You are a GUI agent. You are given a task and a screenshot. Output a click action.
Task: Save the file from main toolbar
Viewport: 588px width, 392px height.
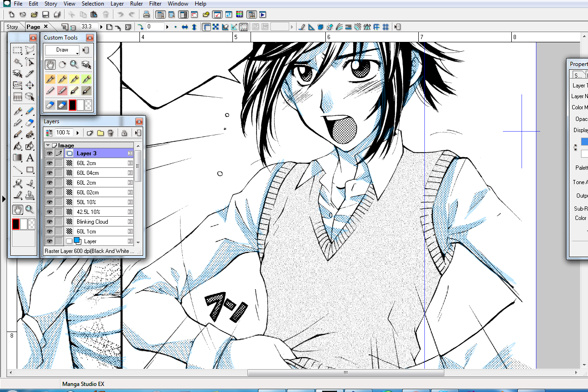click(46, 15)
